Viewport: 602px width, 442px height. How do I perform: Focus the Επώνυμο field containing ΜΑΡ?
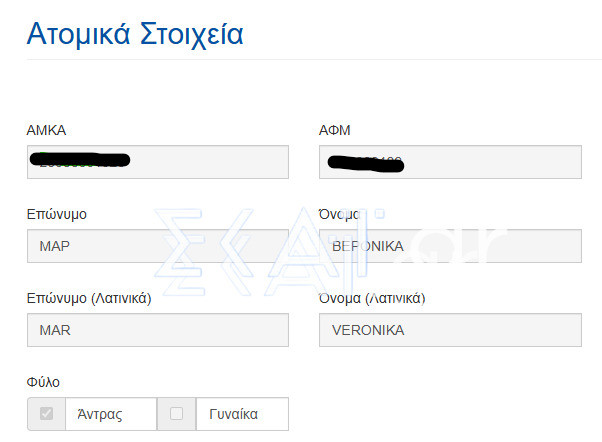(158, 246)
